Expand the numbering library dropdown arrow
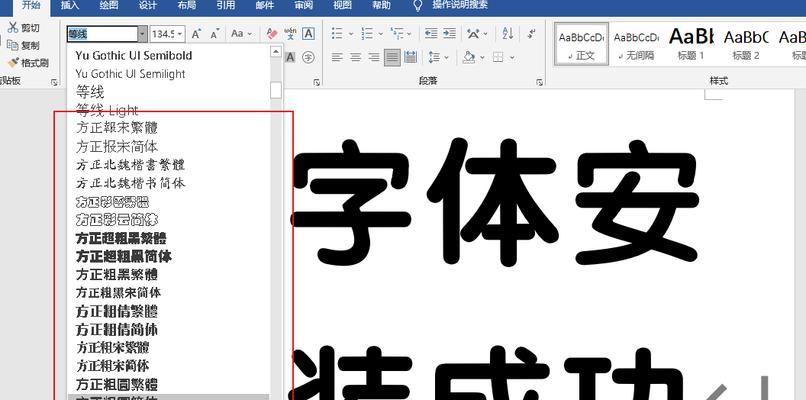 [x=381, y=34]
